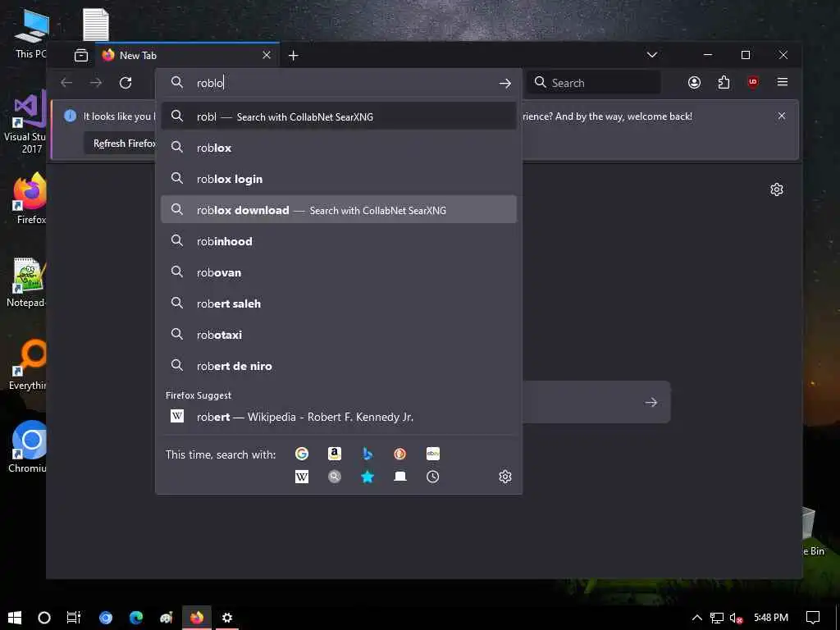Select the Notepad++ desktop shortcut
840x630 pixels.
pos(28,282)
